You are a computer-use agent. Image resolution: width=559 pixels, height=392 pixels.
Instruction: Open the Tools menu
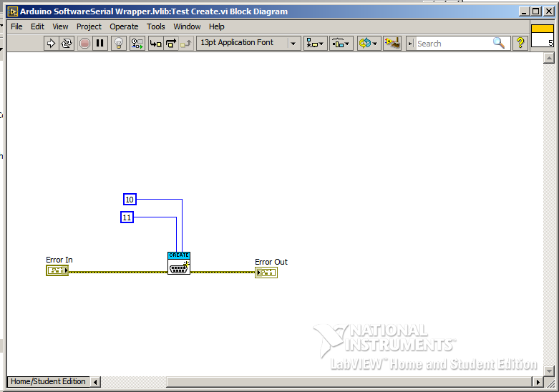(x=156, y=26)
